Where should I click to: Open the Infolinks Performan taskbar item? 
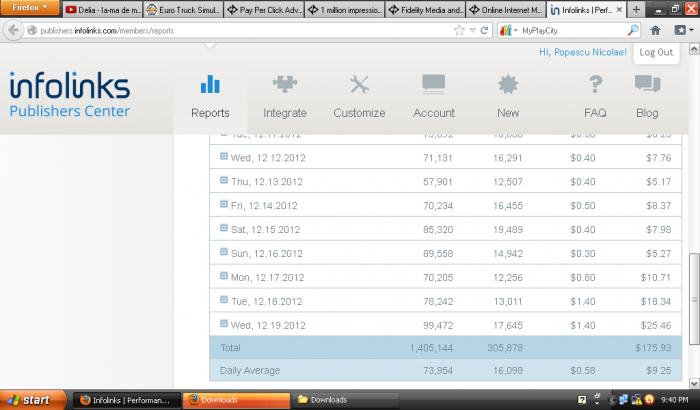(x=126, y=400)
